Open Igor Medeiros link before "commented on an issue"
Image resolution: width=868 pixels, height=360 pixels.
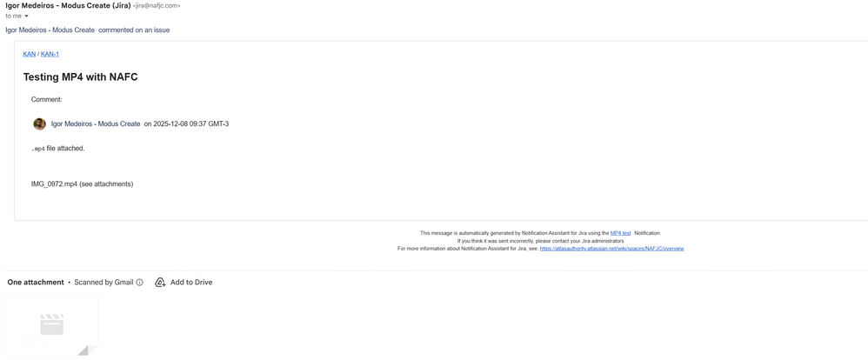pyautogui.click(x=50, y=30)
